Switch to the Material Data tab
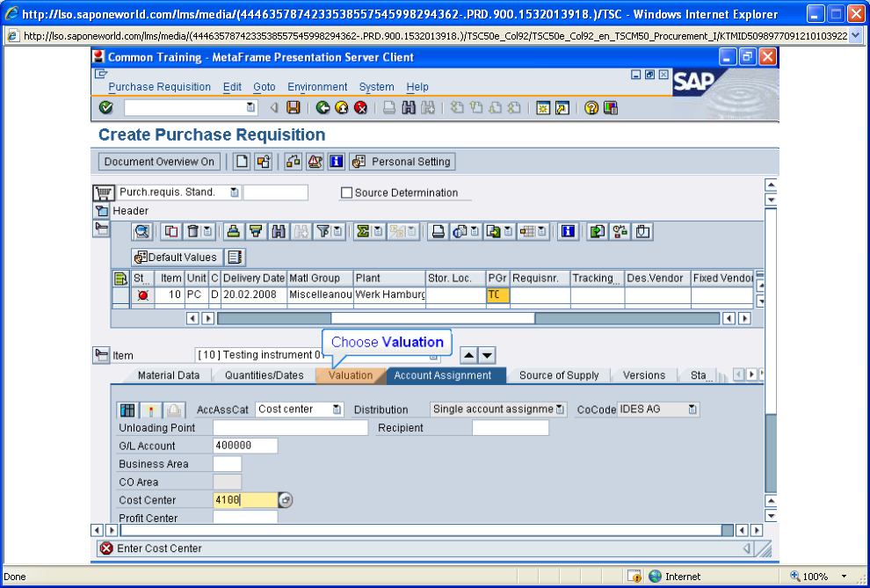The width and height of the screenshot is (870, 588). (169, 375)
